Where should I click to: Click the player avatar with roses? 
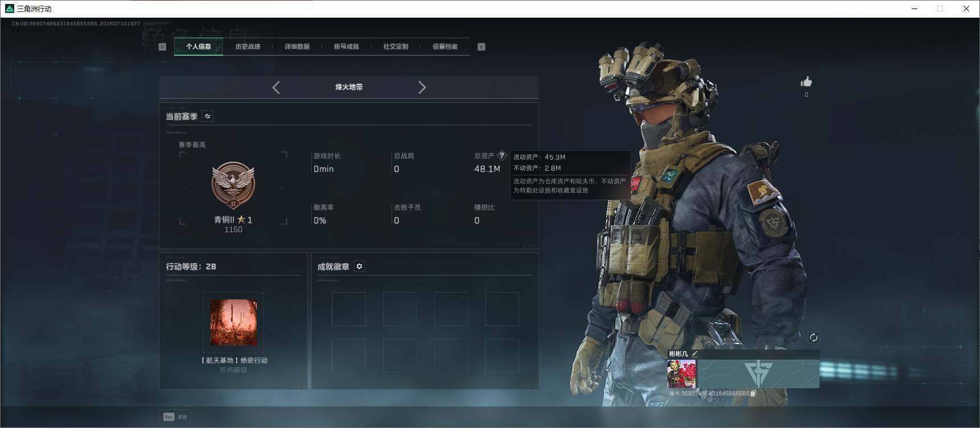pyautogui.click(x=682, y=374)
